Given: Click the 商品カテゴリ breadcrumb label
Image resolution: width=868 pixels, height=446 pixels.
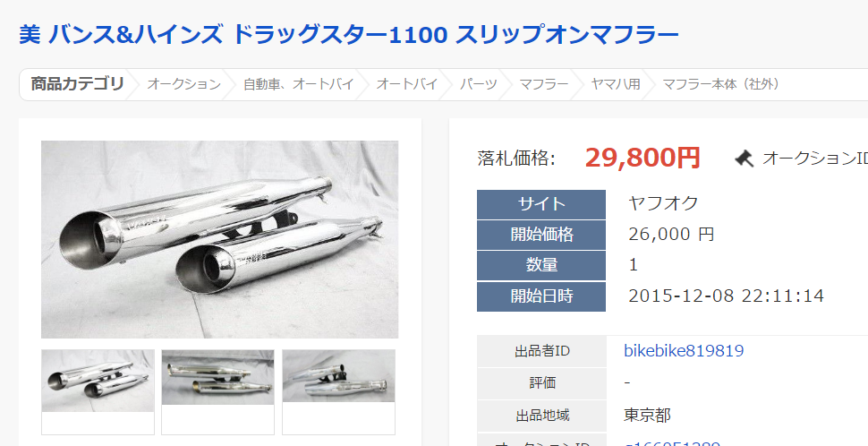Looking at the screenshot, I should click(x=77, y=84).
